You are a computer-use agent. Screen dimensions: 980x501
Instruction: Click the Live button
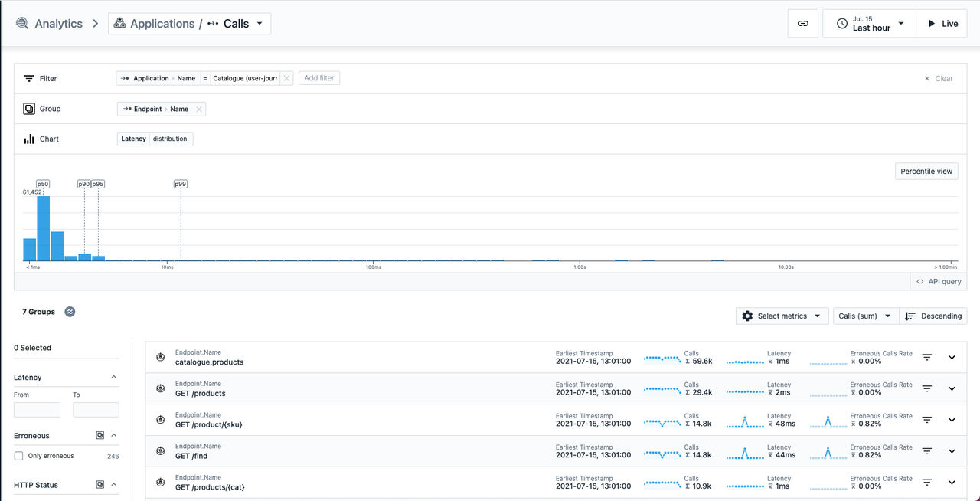point(942,24)
